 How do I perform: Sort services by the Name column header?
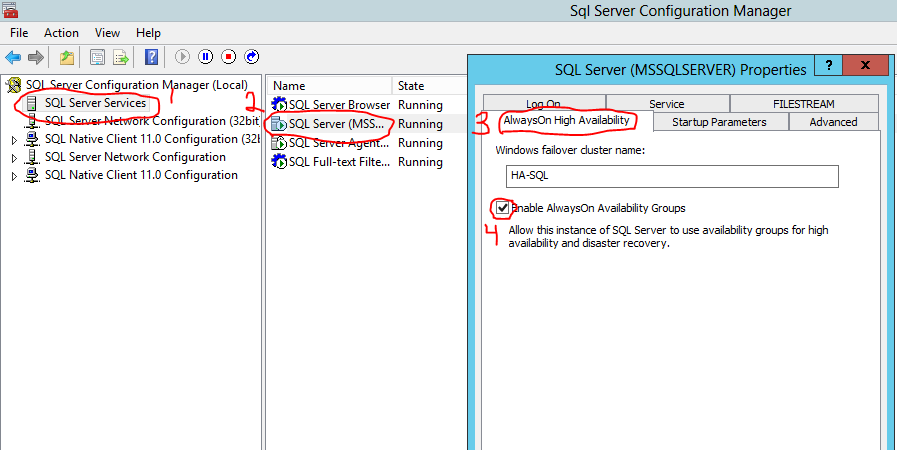(329, 86)
